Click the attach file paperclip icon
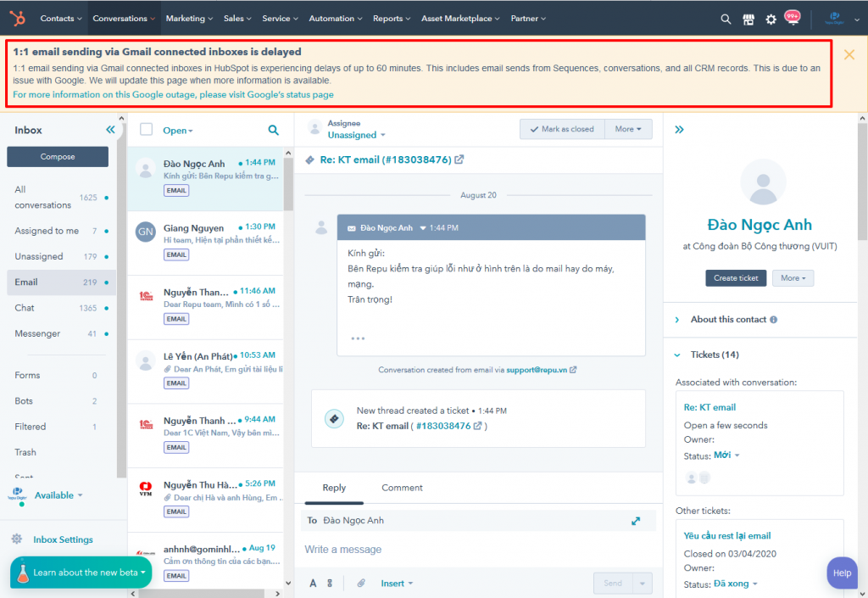This screenshot has width=868, height=598. pyautogui.click(x=361, y=583)
